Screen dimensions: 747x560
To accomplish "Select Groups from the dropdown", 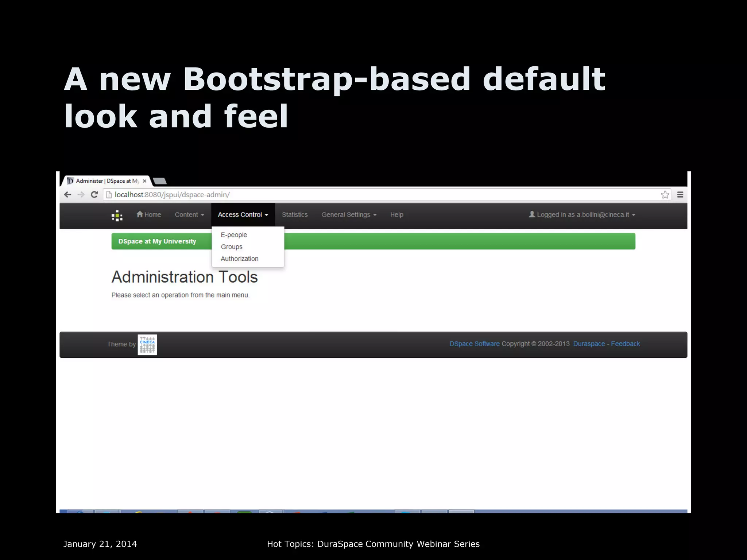I will tap(232, 247).
